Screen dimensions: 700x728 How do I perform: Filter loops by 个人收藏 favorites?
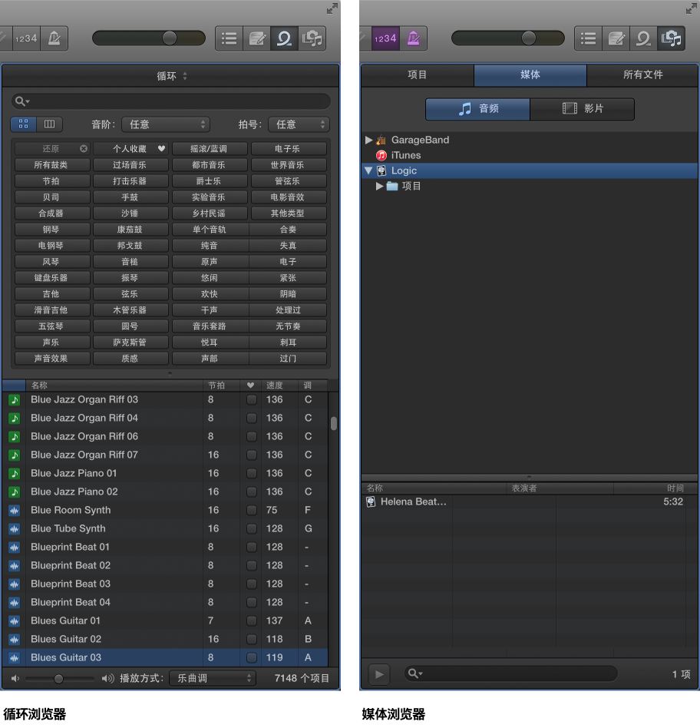[131, 148]
